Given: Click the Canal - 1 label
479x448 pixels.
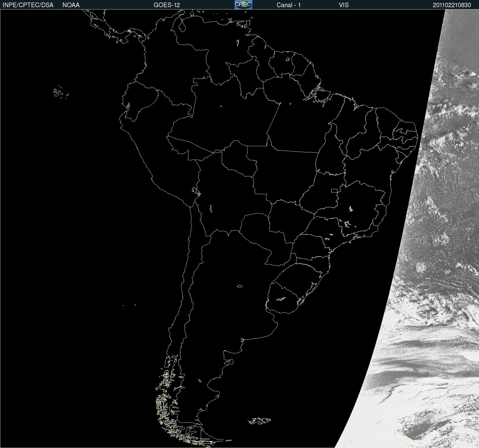Looking at the screenshot, I should point(289,5).
